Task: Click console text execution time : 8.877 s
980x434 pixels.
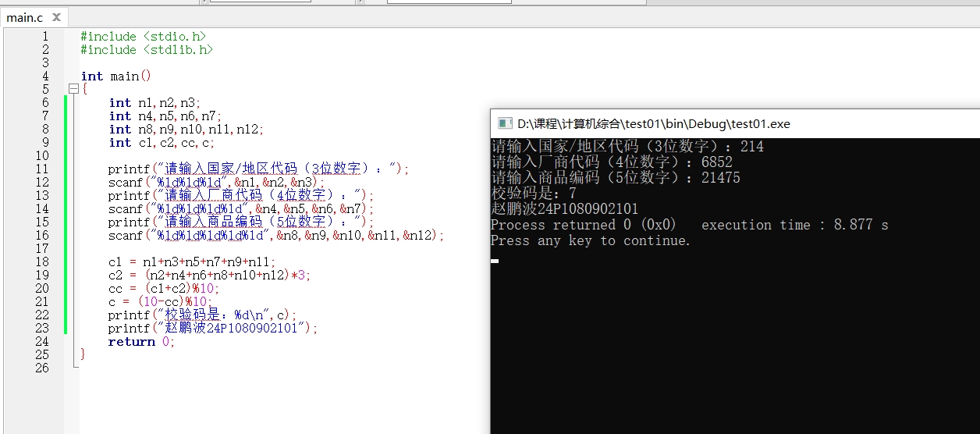Action: coord(794,225)
